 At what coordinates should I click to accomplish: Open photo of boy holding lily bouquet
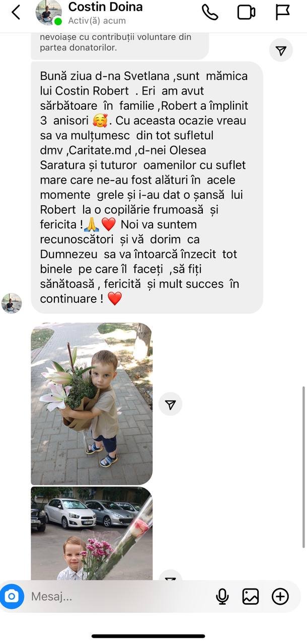(x=92, y=404)
